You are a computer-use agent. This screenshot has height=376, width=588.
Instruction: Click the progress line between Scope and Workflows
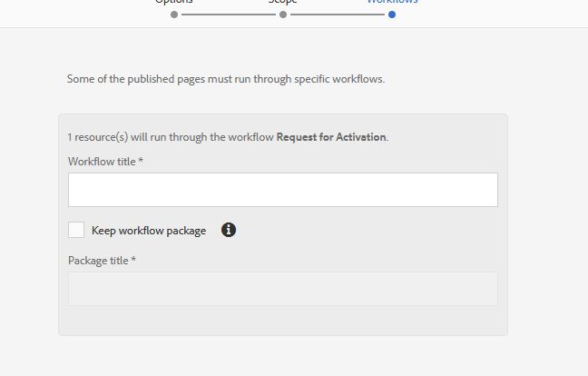(338, 14)
